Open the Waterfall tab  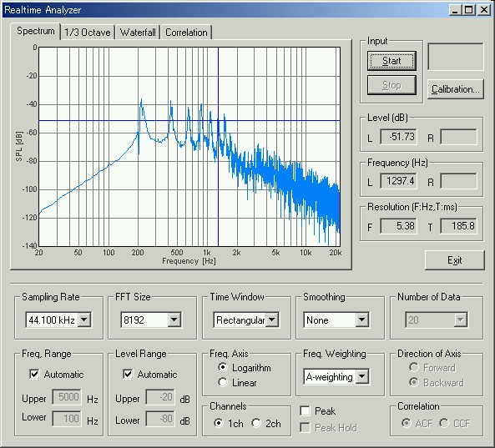coord(138,33)
